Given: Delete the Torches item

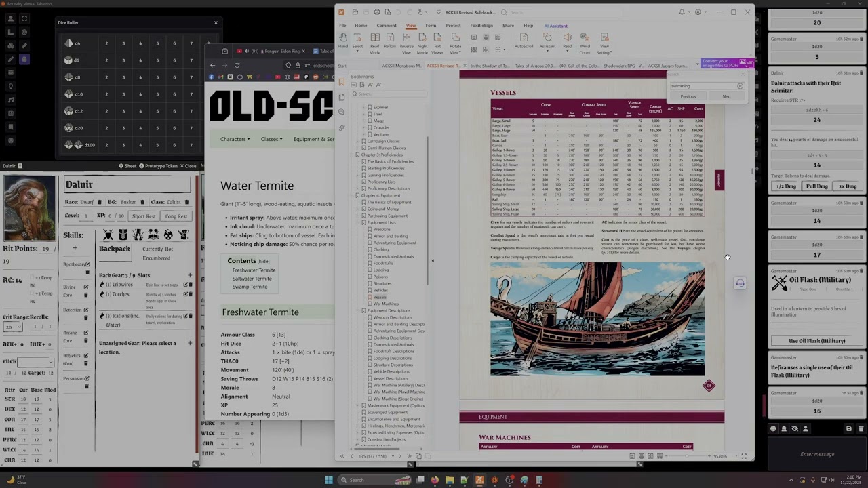Looking at the screenshot, I should 190,295.
